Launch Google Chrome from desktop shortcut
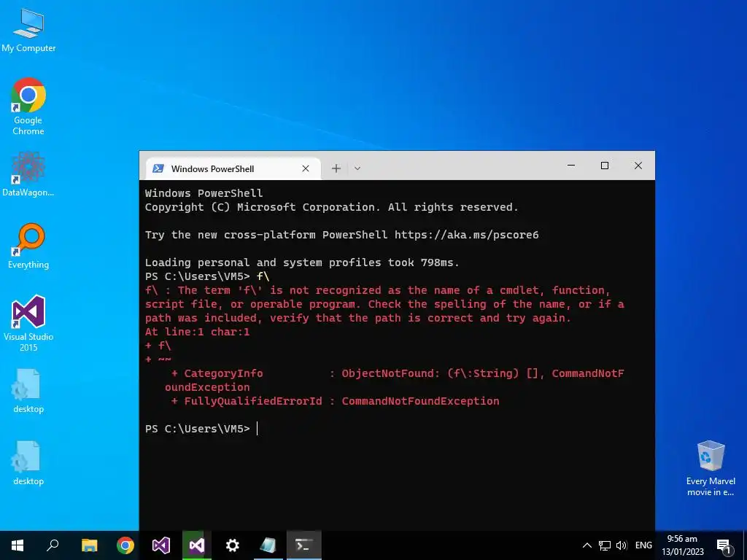The image size is (747, 560). (x=28, y=106)
